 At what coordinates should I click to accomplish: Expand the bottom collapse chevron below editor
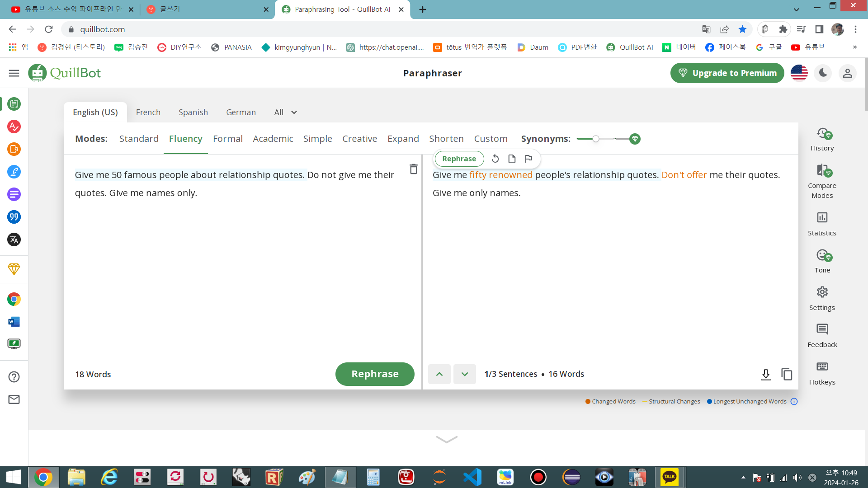(447, 439)
